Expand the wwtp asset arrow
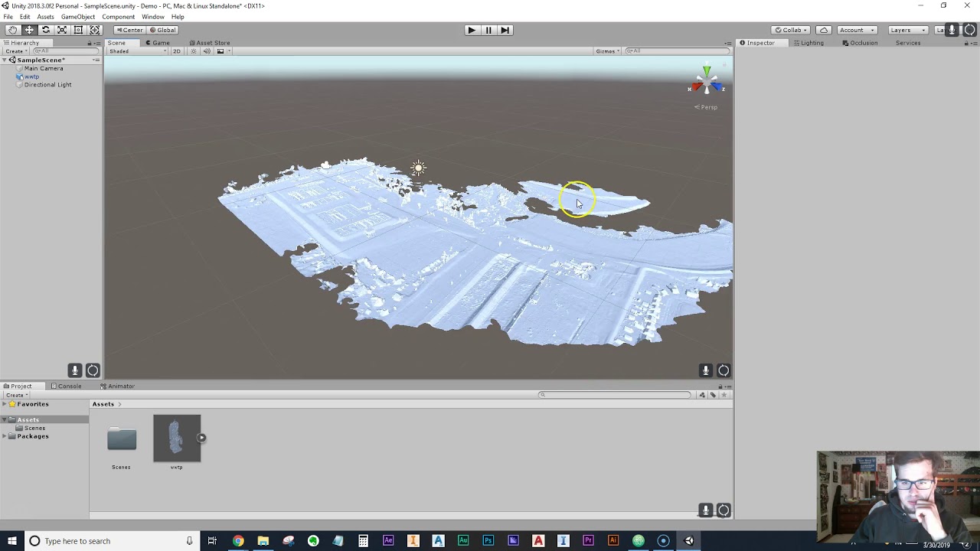The width and height of the screenshot is (980, 551). pos(201,439)
